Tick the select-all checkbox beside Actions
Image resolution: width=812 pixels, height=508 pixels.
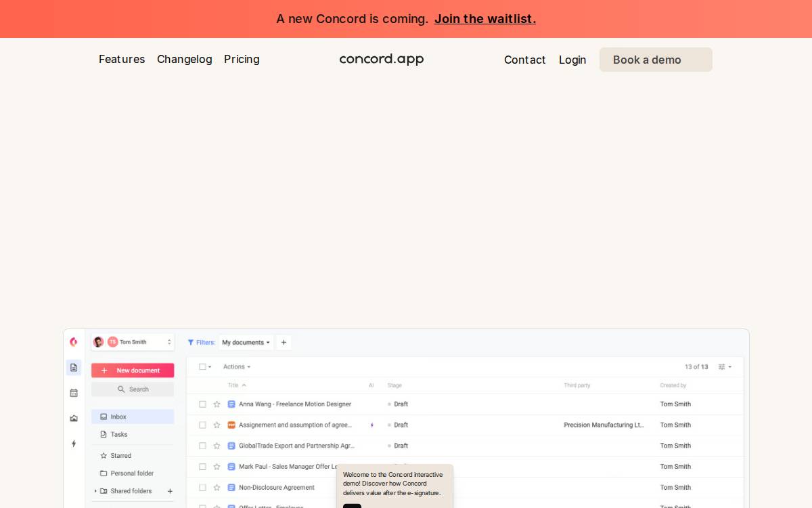pyautogui.click(x=202, y=367)
